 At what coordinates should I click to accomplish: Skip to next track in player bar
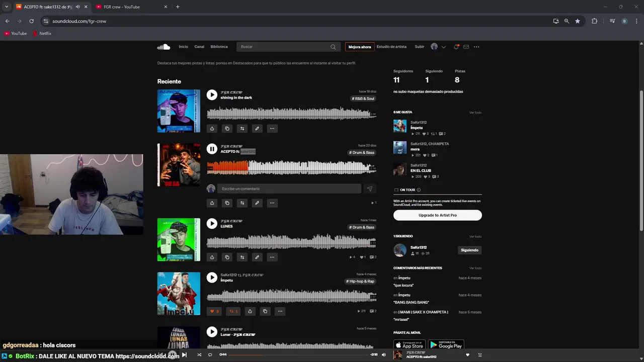(184, 355)
